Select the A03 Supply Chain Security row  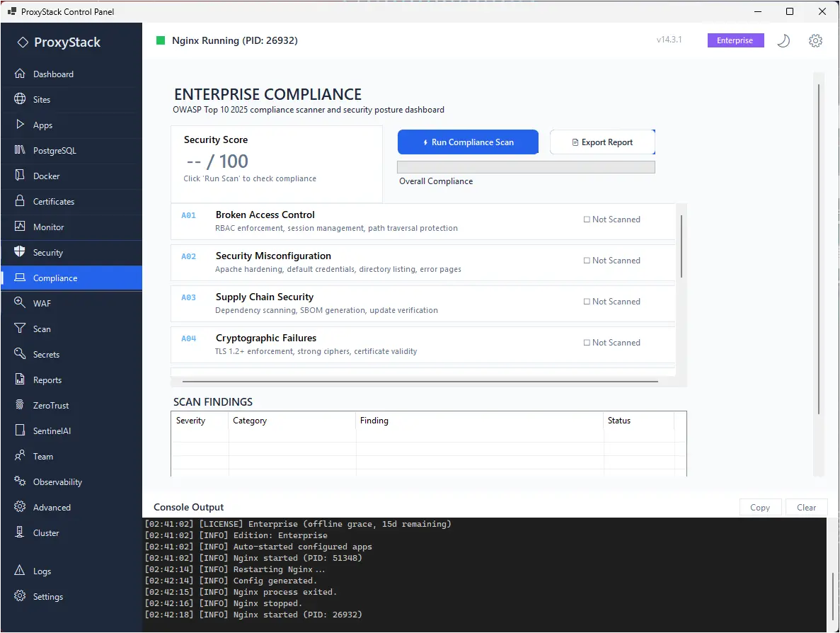point(422,303)
